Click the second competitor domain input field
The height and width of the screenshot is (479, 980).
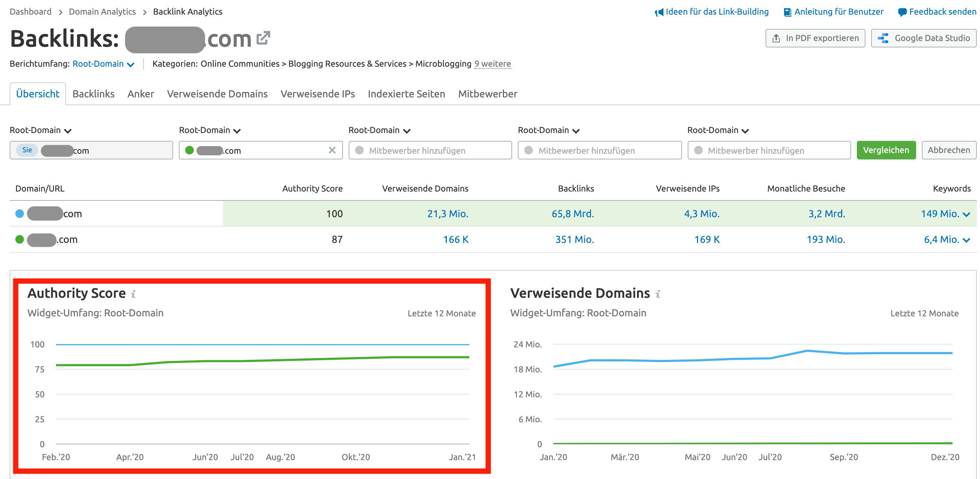pos(261,150)
